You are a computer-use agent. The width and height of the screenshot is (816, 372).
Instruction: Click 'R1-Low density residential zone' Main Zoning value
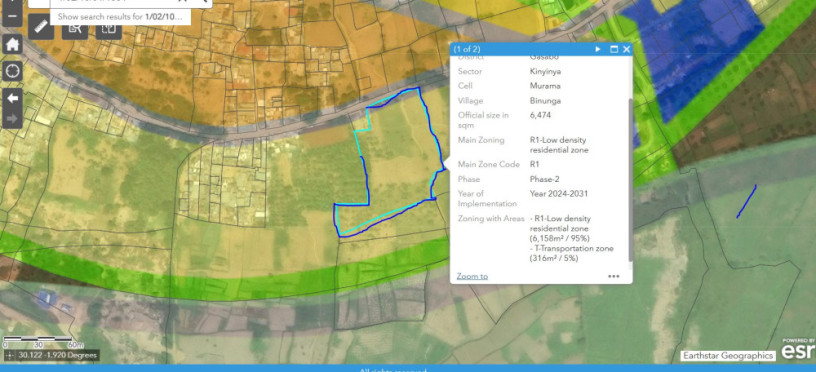coord(559,145)
